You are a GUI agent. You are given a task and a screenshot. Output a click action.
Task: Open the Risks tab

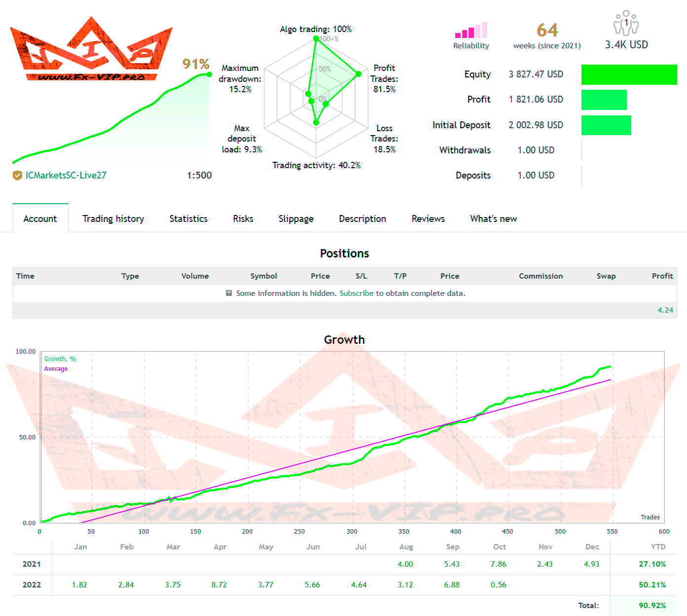click(243, 218)
